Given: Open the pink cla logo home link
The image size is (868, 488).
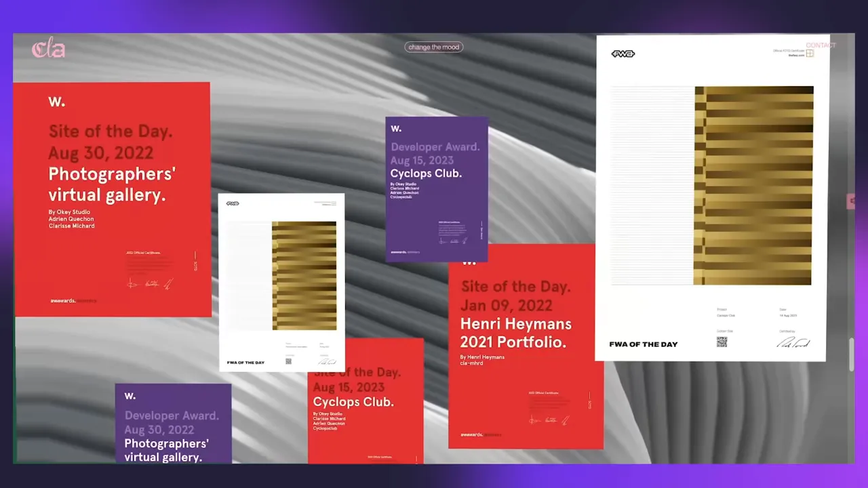Looking at the screenshot, I should point(48,49).
